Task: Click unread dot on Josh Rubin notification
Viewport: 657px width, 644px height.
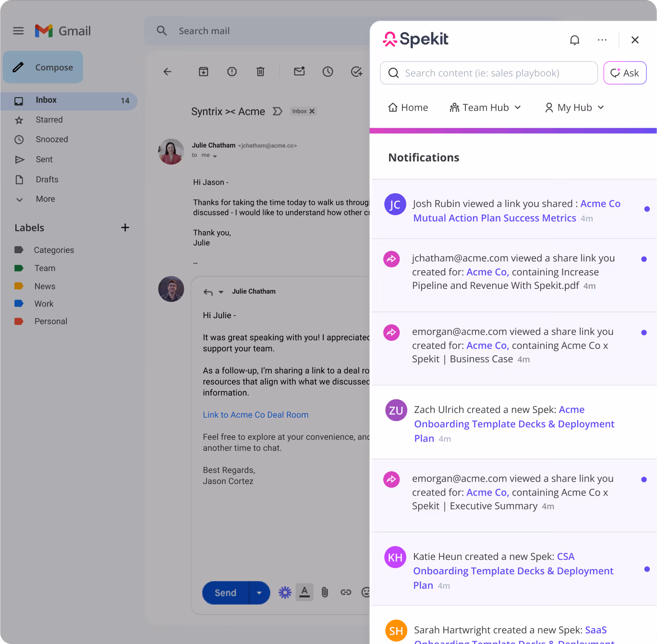Action: pos(647,209)
